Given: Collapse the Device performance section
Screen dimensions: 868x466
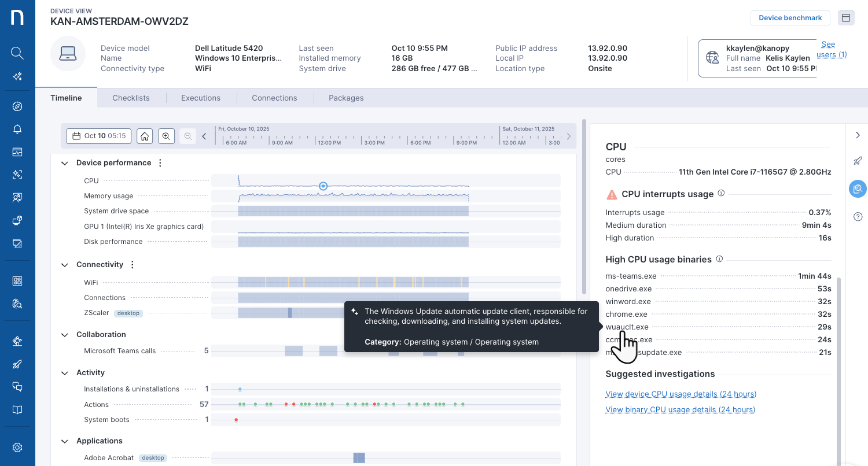Looking at the screenshot, I should pos(65,163).
